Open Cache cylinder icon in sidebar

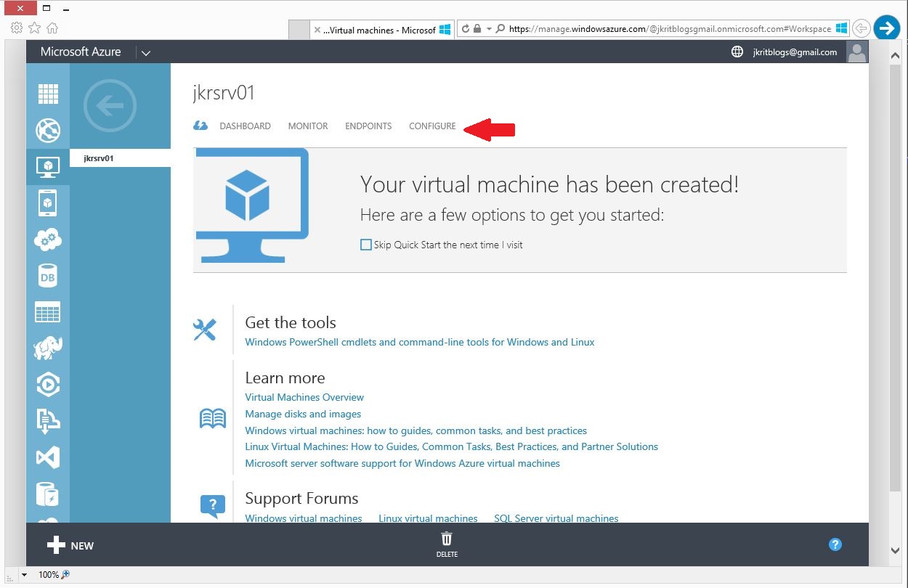(48, 494)
